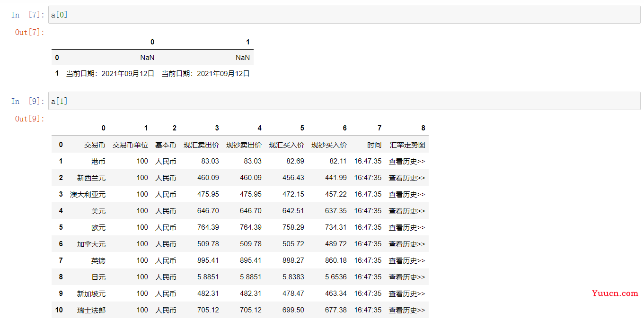Click the 456.43 value for 新西兰元
Viewport: 644px width, 319px height.
(x=293, y=178)
